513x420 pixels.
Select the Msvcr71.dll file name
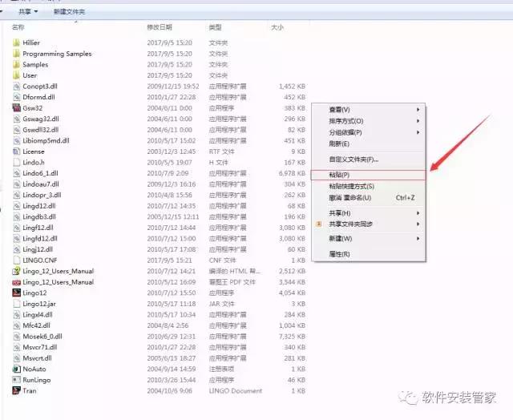tap(40, 347)
